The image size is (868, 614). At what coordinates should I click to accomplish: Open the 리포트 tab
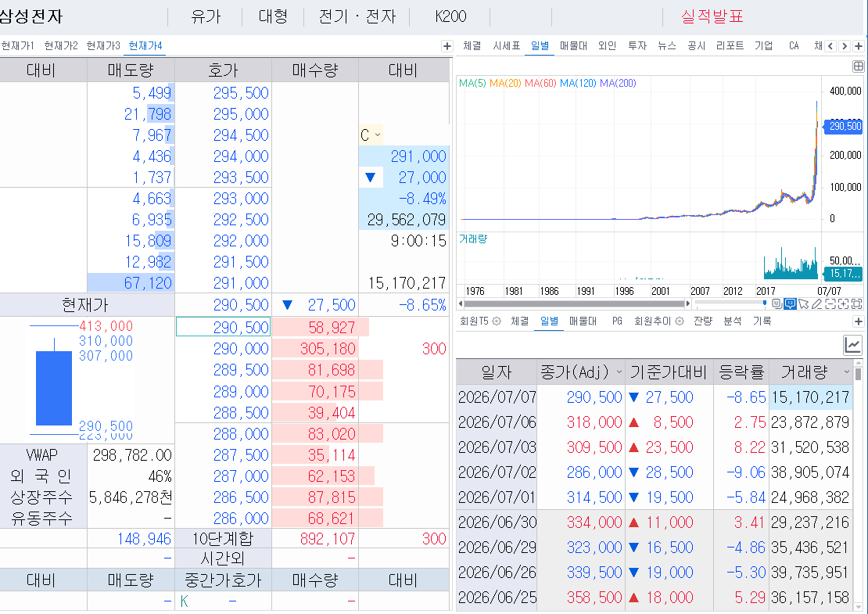point(730,46)
